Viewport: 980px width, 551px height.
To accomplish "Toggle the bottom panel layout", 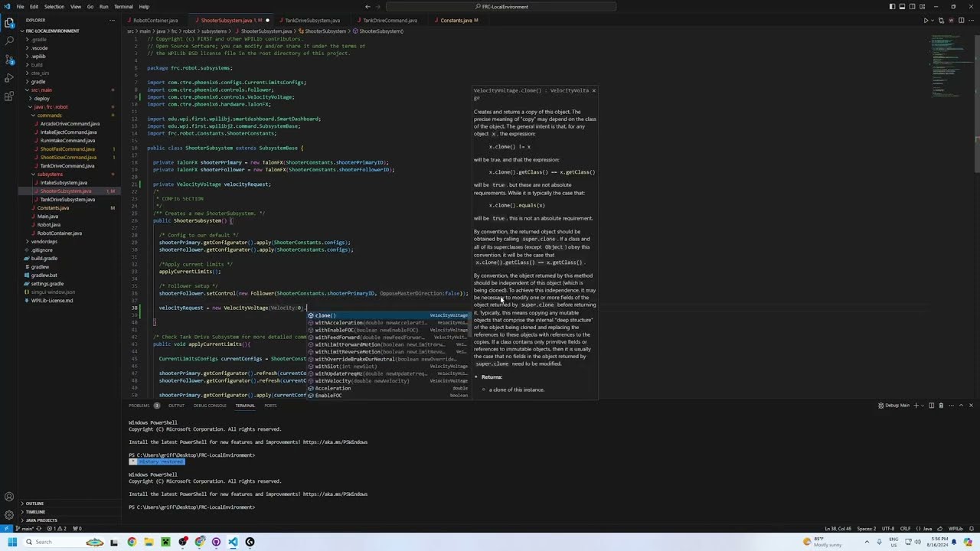I will (x=902, y=6).
